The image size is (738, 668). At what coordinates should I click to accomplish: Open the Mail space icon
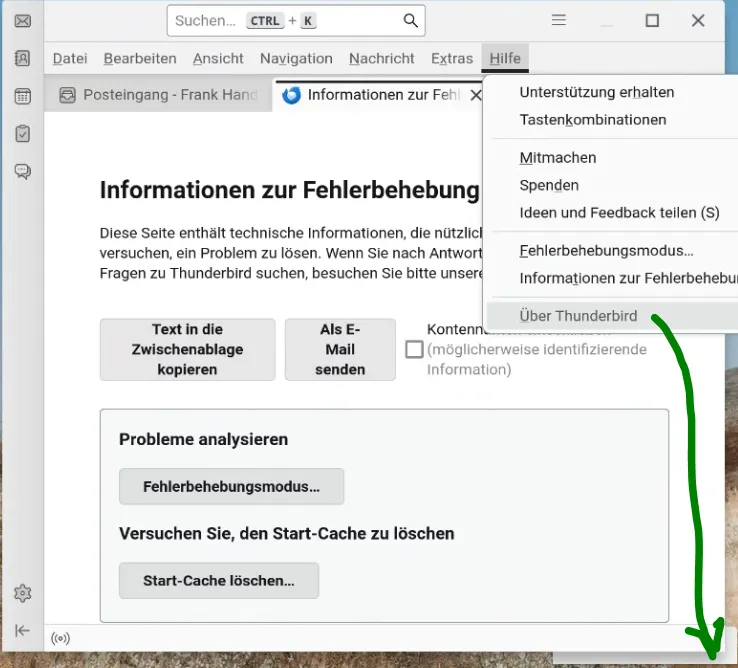pos(23,21)
